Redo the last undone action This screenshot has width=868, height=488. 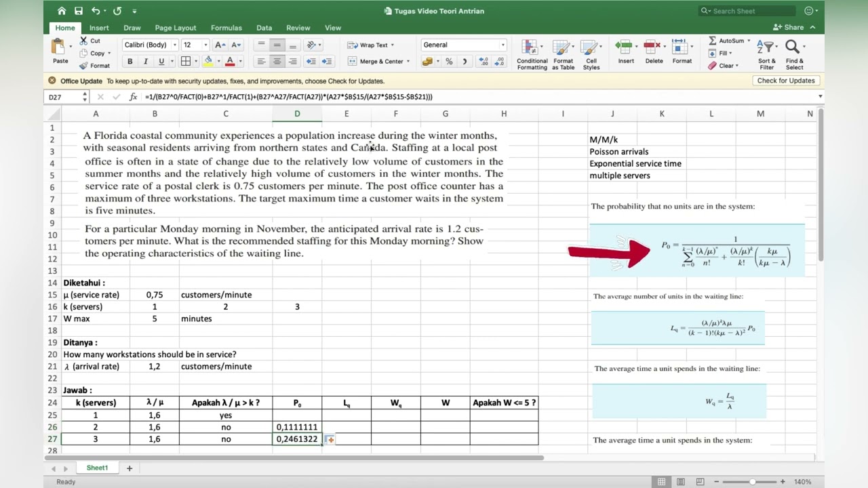pos(117,11)
